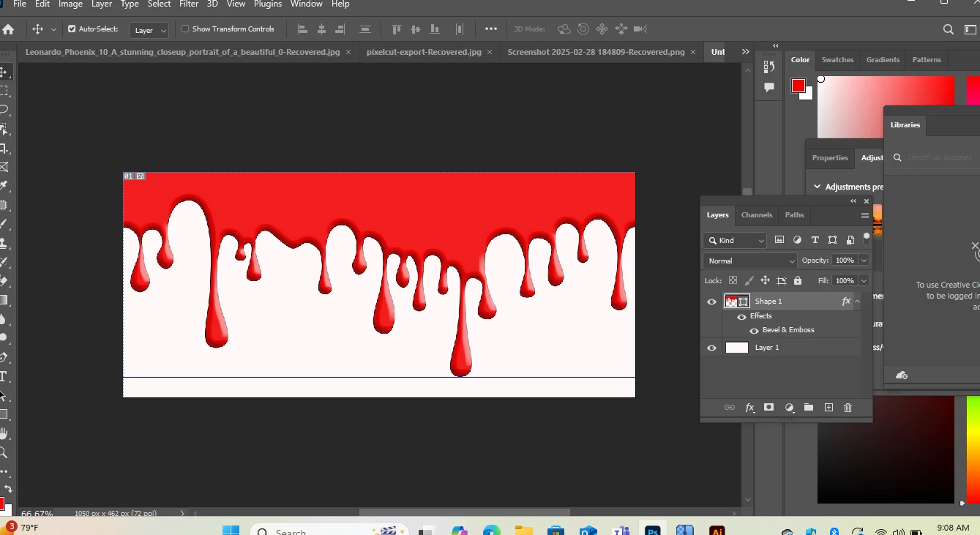Toggle Lock transparent pixels
The width and height of the screenshot is (980, 535).
coord(733,280)
